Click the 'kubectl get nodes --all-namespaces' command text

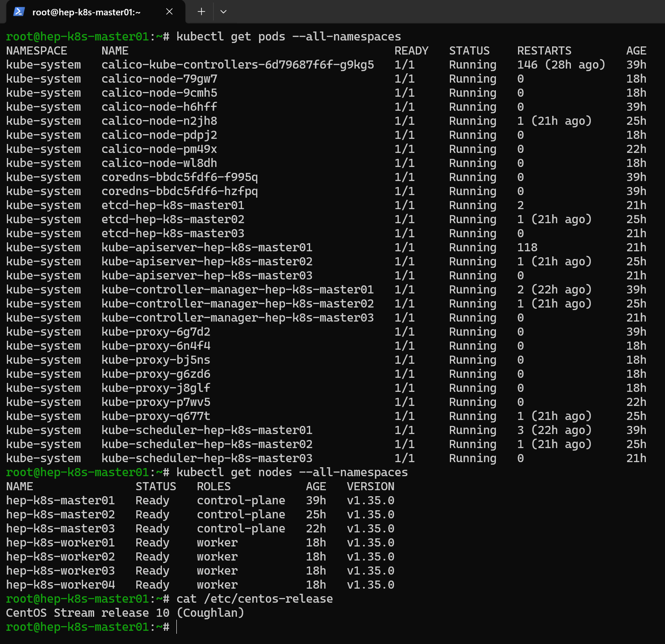tap(292, 472)
